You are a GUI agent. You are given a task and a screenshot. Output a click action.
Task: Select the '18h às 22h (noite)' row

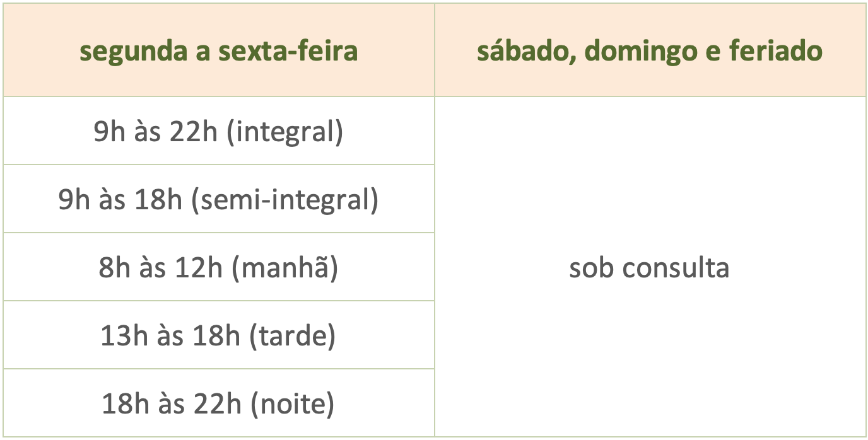click(x=218, y=404)
